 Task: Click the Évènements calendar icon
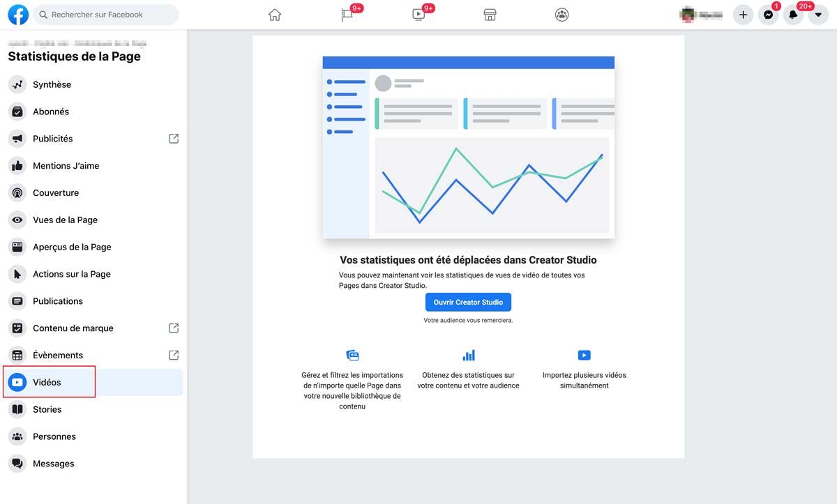(17, 356)
